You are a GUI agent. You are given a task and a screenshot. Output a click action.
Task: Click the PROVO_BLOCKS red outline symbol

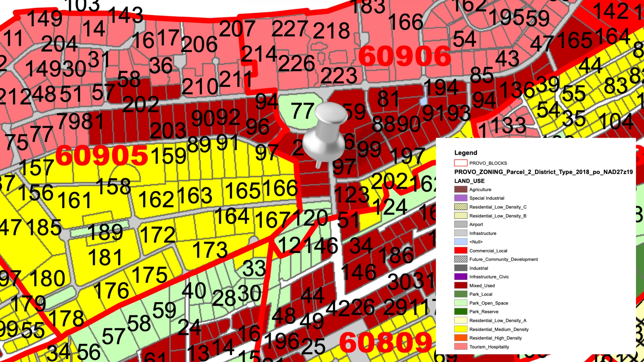pos(461,163)
